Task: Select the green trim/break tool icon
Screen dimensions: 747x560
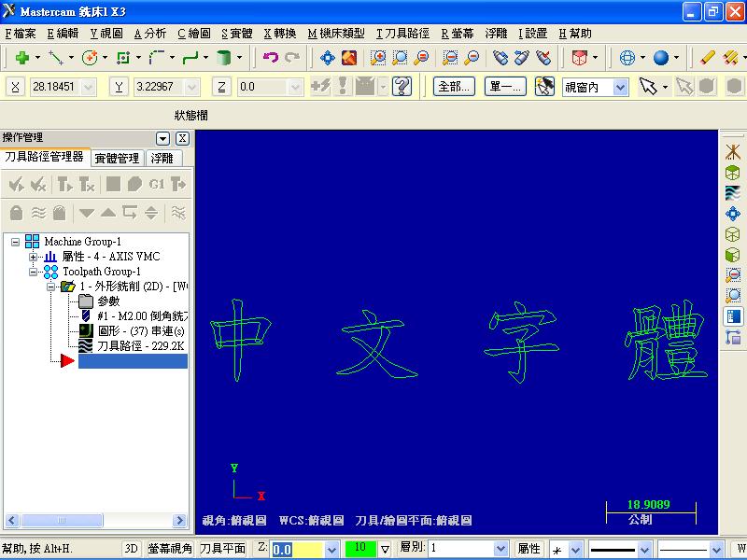Action: click(x=190, y=58)
